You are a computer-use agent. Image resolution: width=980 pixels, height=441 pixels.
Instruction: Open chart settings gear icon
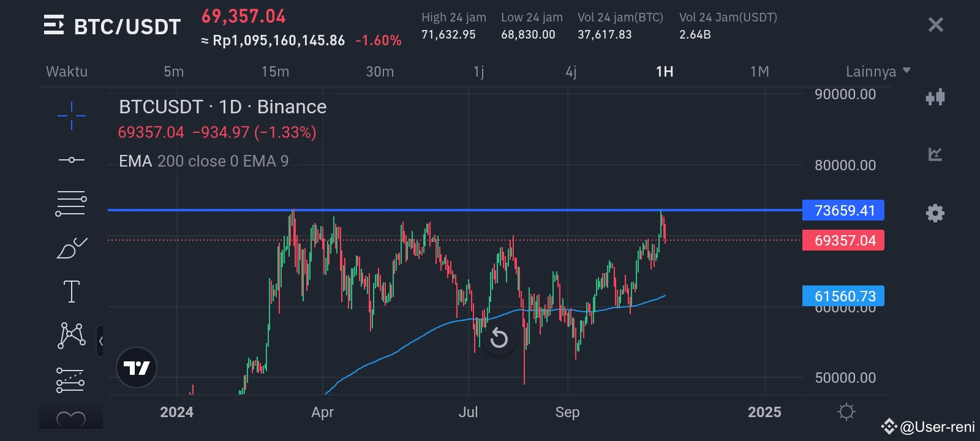(935, 213)
